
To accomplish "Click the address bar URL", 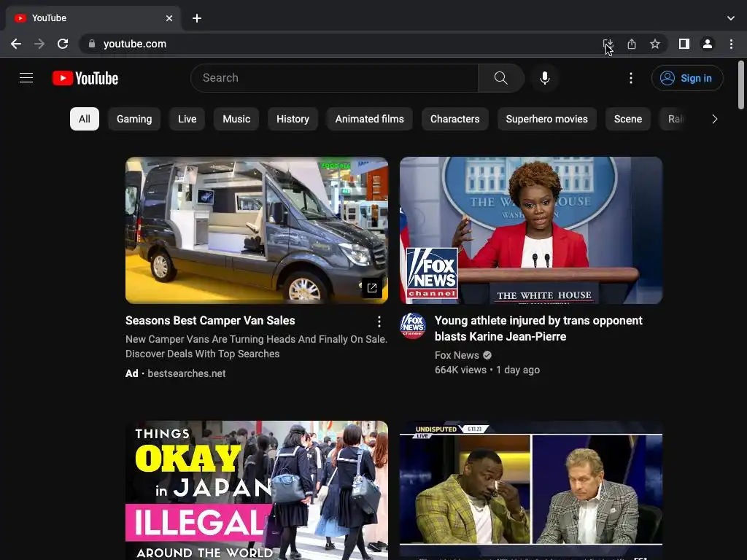I will pos(135,44).
